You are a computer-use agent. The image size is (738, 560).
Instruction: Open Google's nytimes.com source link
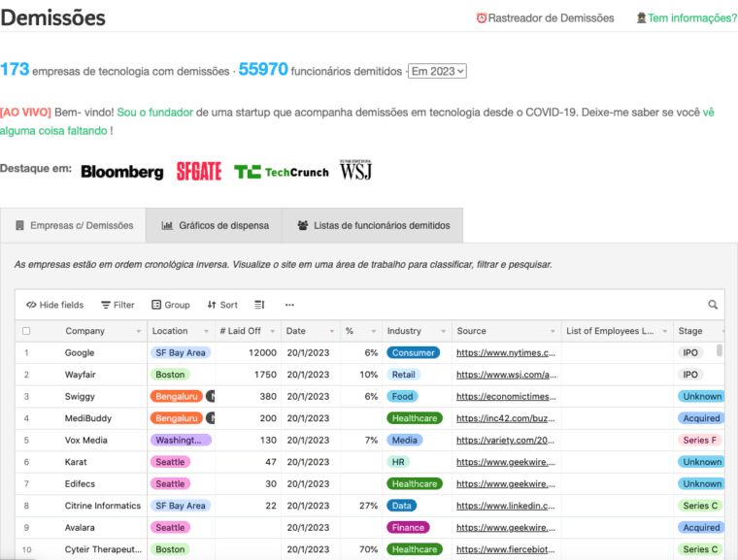tap(506, 353)
